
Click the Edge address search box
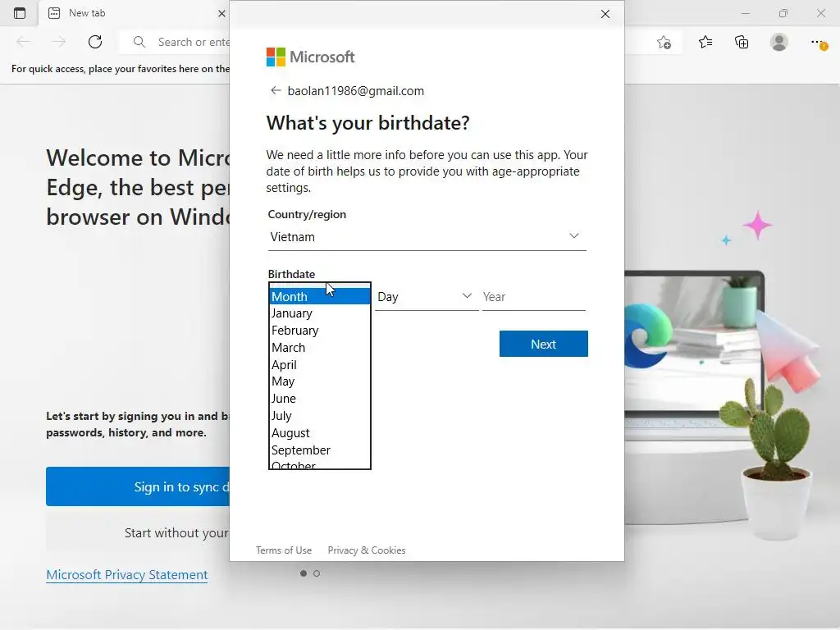[175, 42]
